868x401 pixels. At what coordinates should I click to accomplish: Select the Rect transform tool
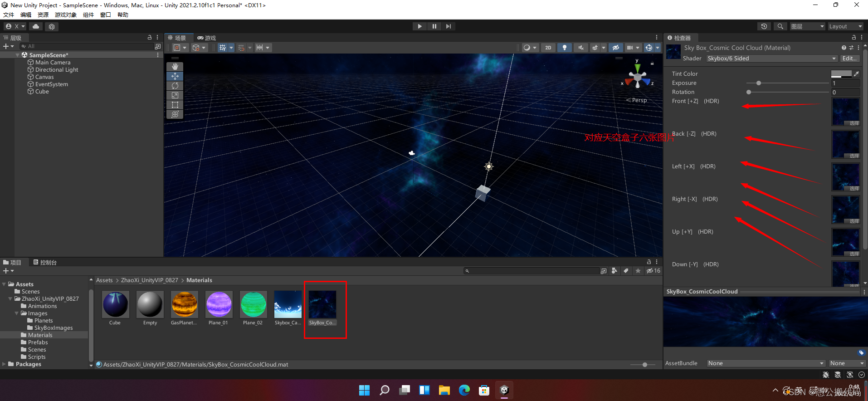175,105
